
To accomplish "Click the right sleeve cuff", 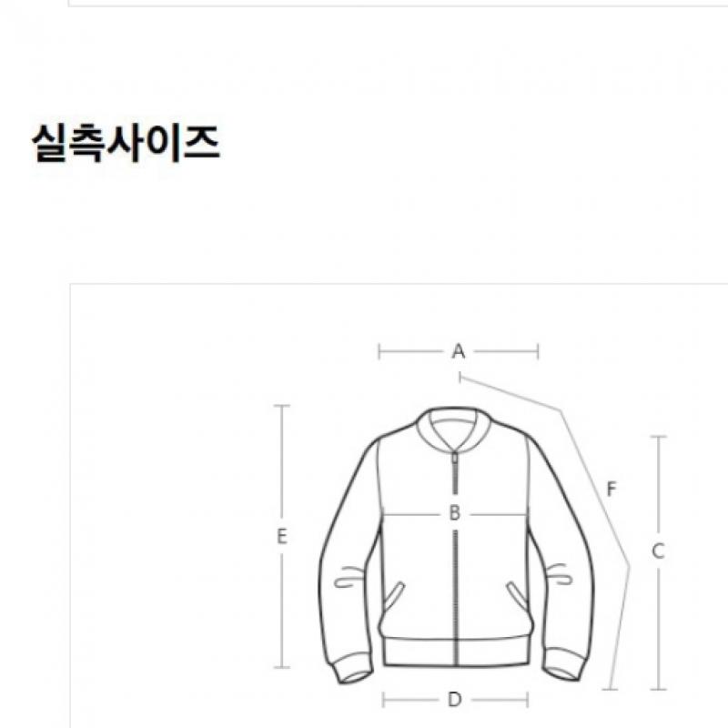I will pyautogui.click(x=563, y=665).
